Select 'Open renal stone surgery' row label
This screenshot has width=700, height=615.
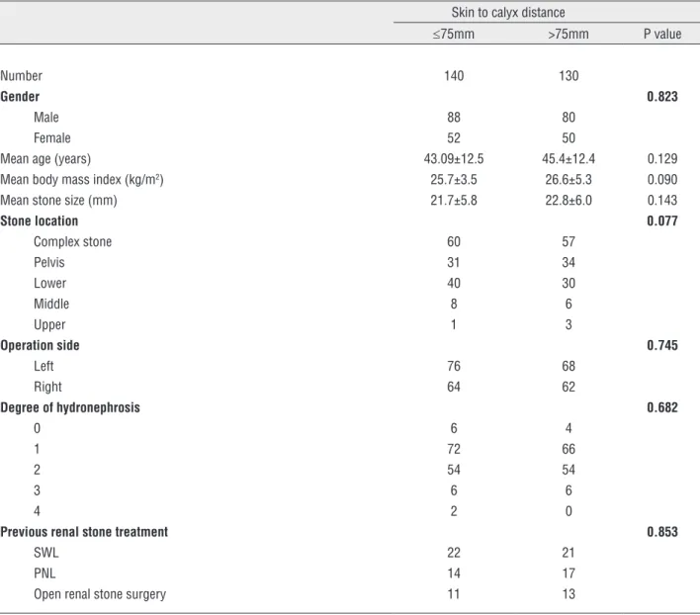(x=100, y=594)
